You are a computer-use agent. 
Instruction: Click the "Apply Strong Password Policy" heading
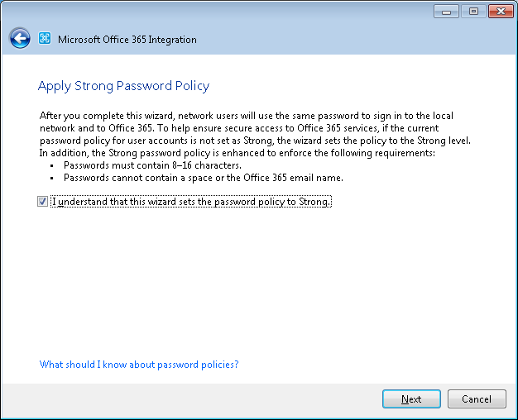pyautogui.click(x=123, y=86)
